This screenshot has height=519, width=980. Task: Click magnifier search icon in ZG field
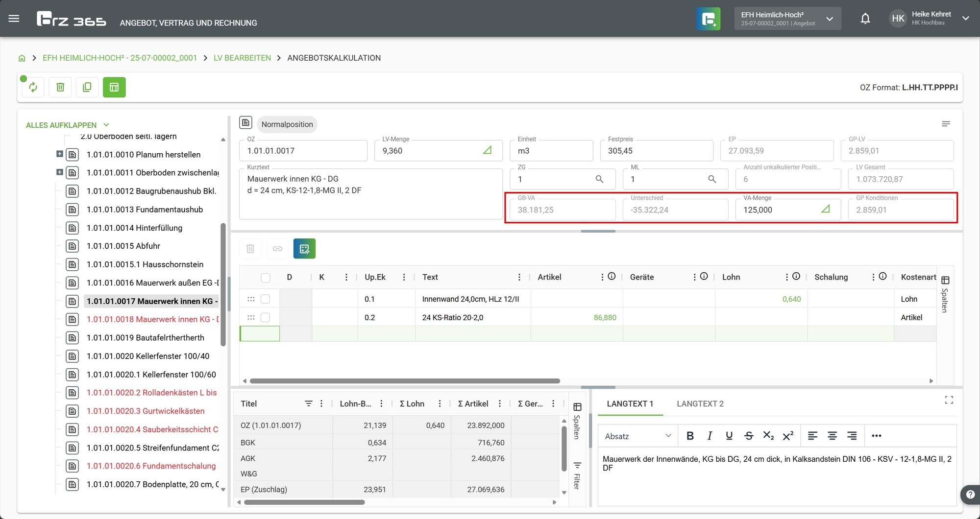click(599, 179)
